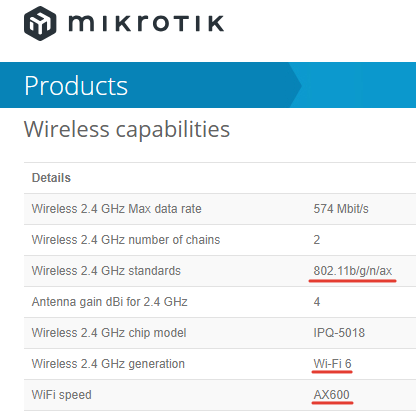Screen dimensions: 416x420
Task: Select the Wireless 2.4 GHz Max data rate label
Action: click(117, 209)
